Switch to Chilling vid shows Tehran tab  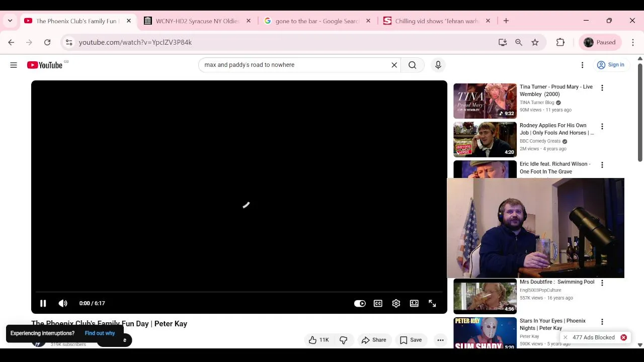pos(437,21)
